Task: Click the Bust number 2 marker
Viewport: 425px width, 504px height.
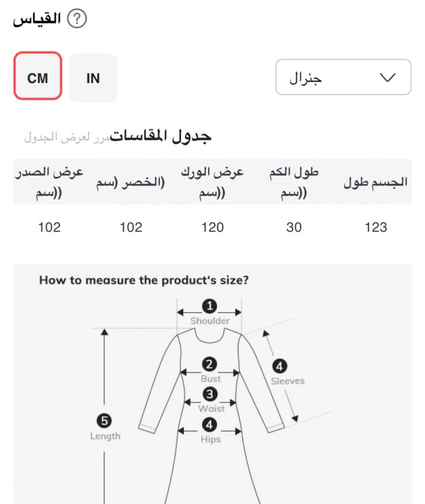Action: 210,364
